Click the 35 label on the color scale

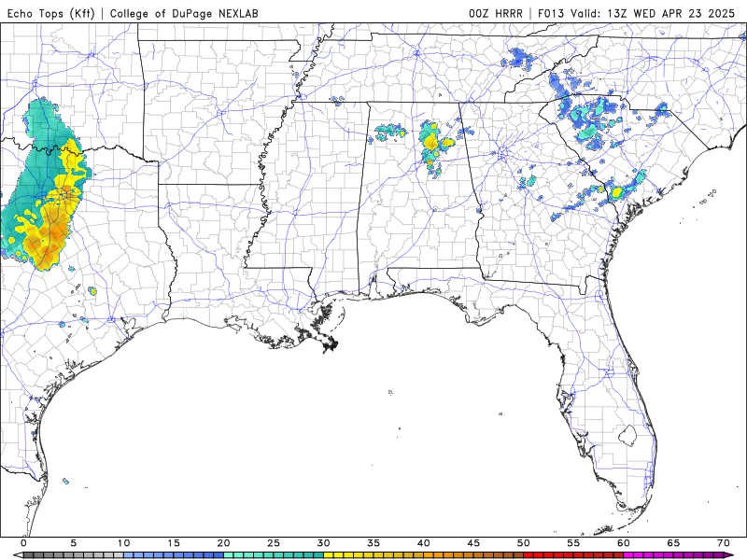[x=373, y=543]
